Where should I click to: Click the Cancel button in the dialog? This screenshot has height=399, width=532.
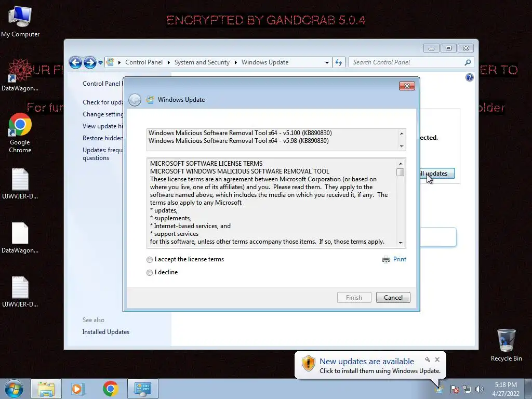[x=393, y=298]
